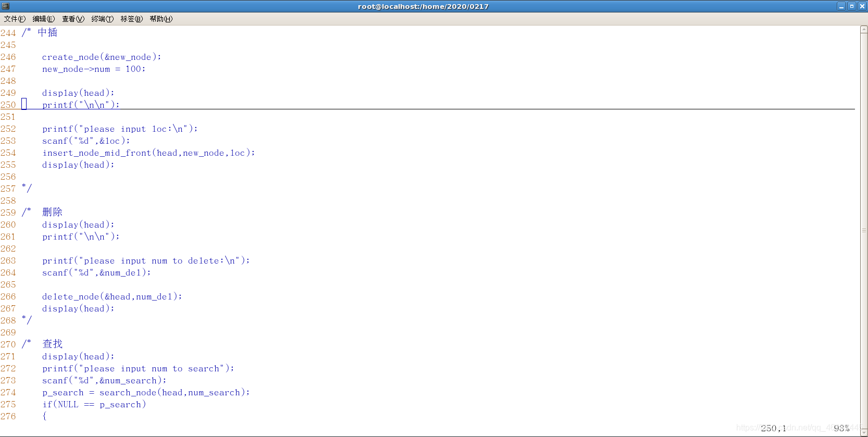
Task: Click the opening brace on line 276
Action: tap(44, 416)
